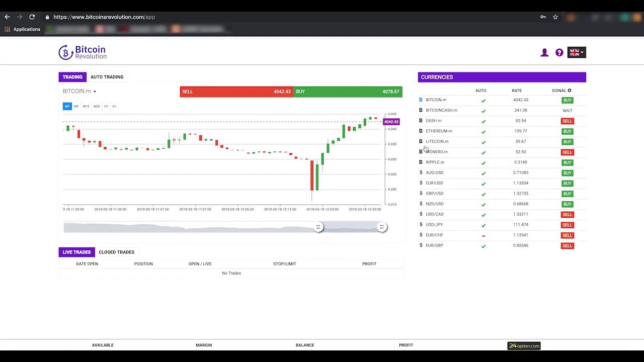This screenshot has width=644, height=362.
Task: Click the purple 4042.43 chart price tag
Action: pyautogui.click(x=391, y=122)
